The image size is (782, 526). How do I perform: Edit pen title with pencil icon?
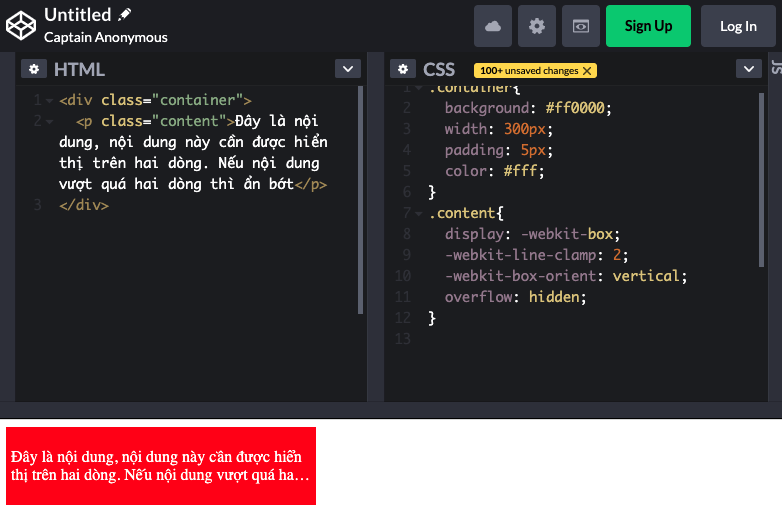125,15
